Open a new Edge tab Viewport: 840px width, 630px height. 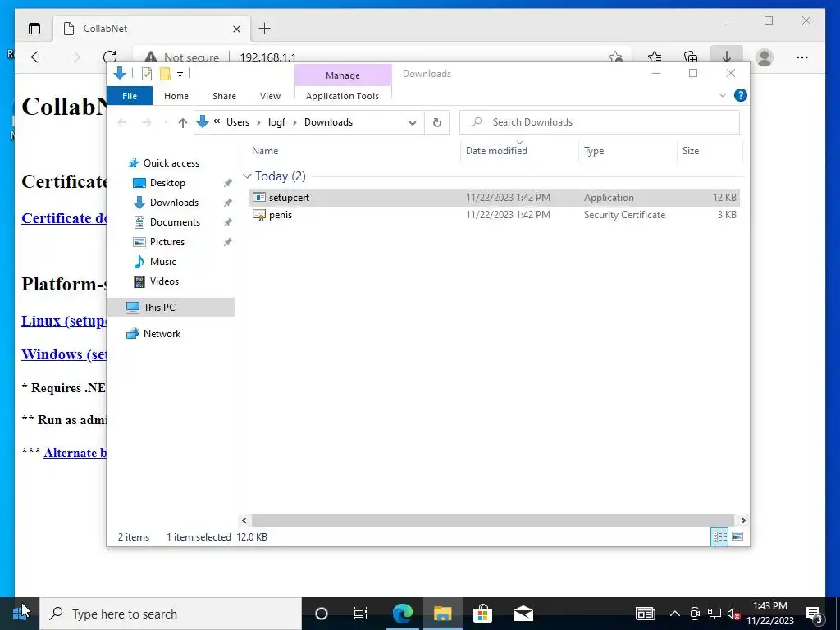coord(265,29)
